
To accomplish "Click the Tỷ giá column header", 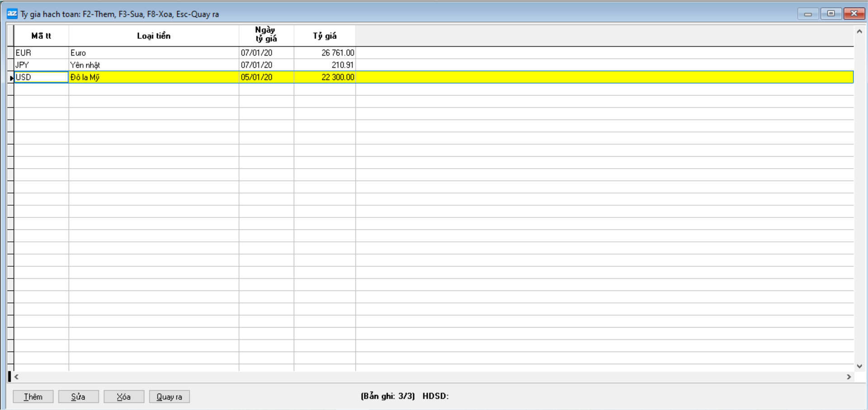I will coord(325,36).
